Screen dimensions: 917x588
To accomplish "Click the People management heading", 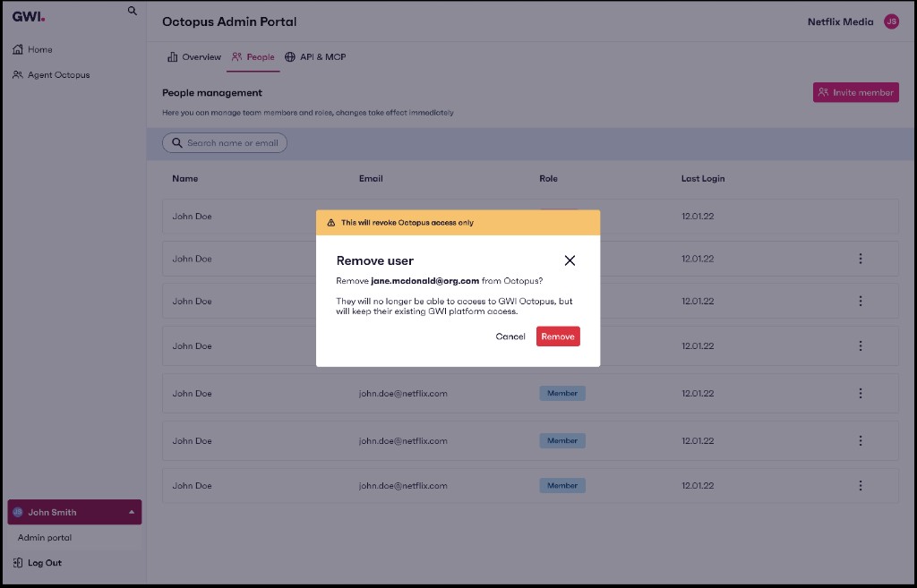I will (211, 92).
